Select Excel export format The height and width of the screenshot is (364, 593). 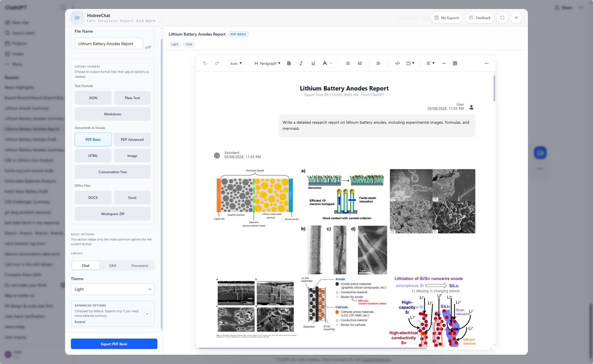click(x=132, y=197)
